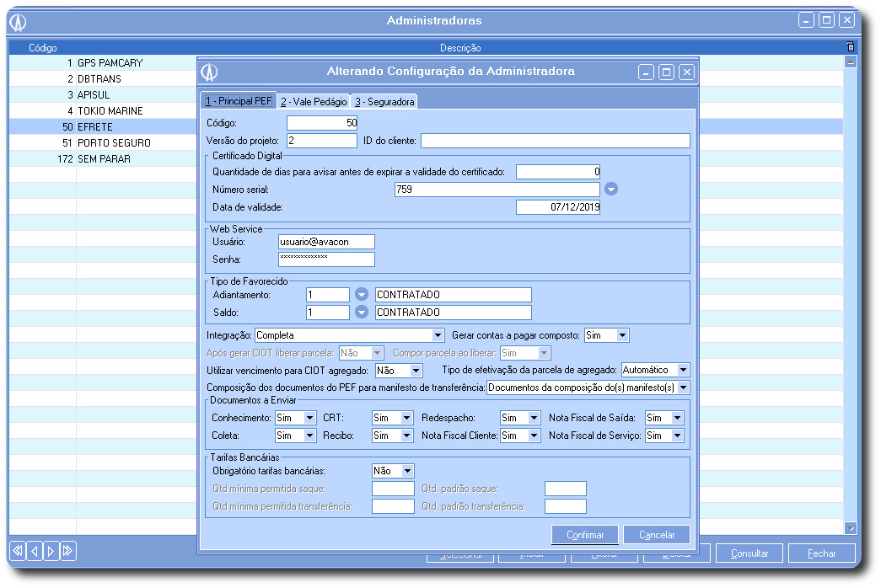Open the lookup button for Adiantamento

(362, 294)
